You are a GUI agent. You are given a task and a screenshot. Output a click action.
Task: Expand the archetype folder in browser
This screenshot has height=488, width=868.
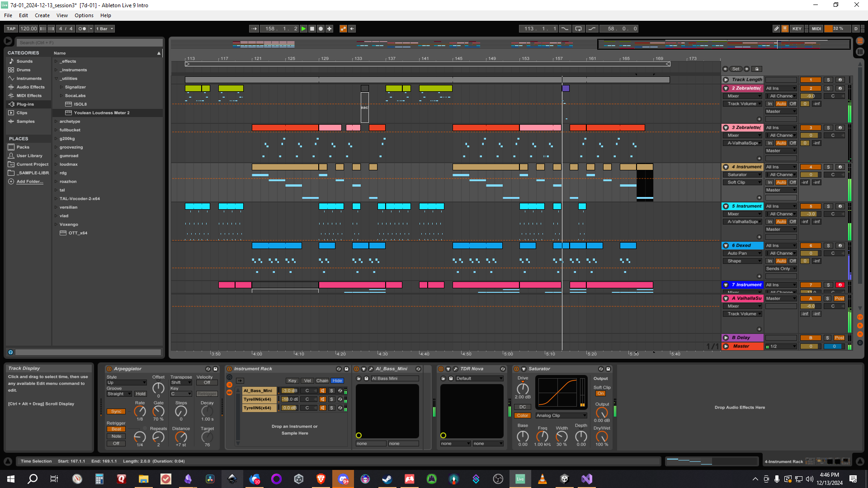pos(56,122)
